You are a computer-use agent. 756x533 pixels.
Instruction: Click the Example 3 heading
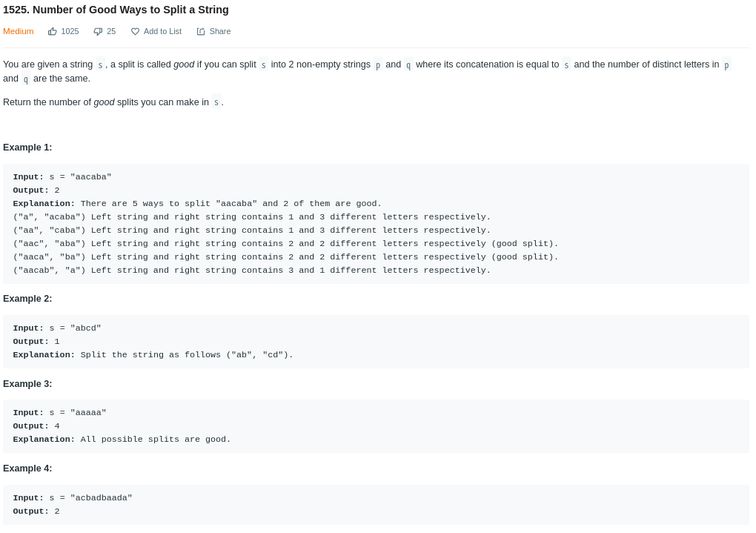point(27,384)
